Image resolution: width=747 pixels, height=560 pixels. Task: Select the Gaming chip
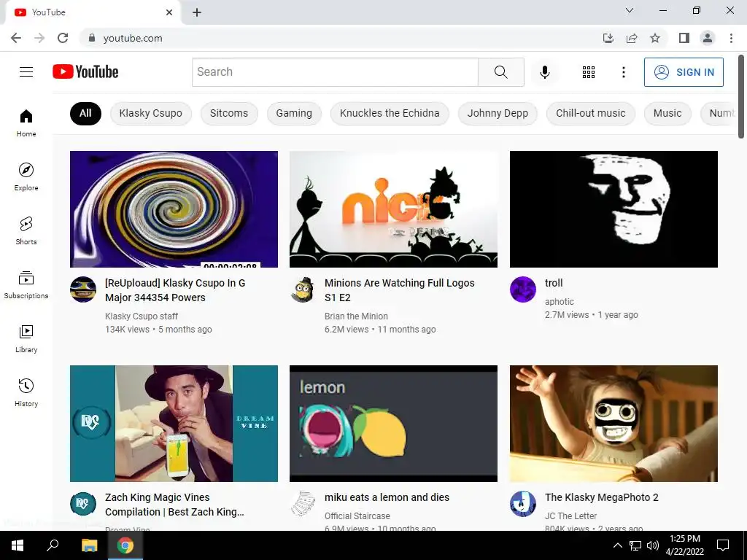pyautogui.click(x=294, y=113)
